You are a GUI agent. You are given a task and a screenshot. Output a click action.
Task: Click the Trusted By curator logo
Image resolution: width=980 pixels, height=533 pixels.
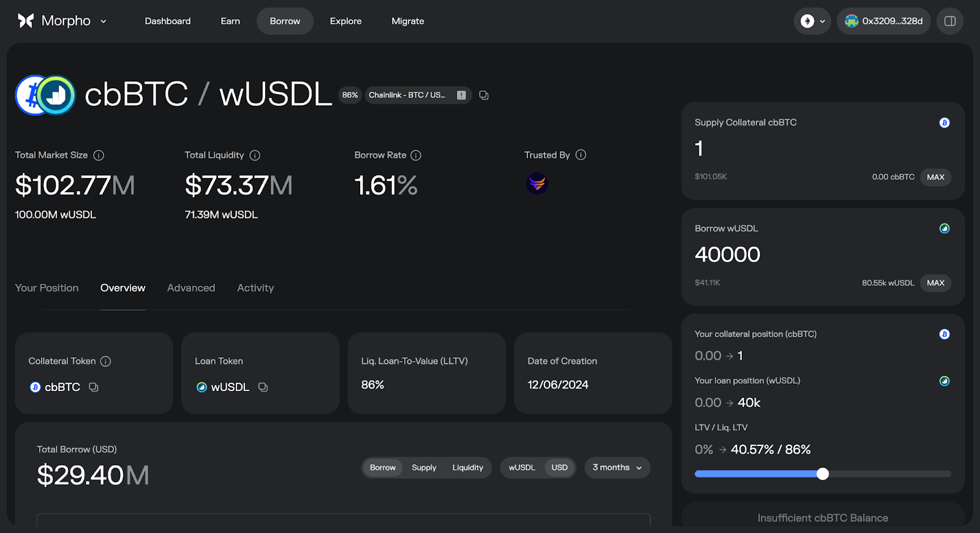(x=537, y=183)
